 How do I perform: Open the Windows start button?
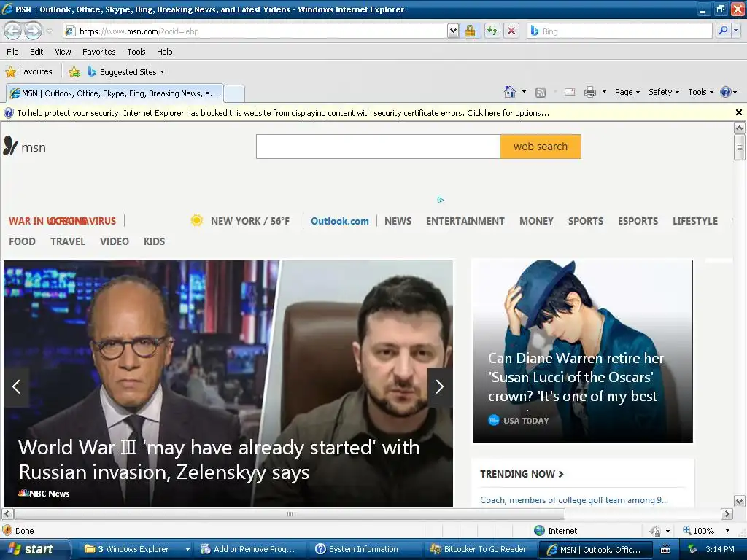pyautogui.click(x=34, y=549)
